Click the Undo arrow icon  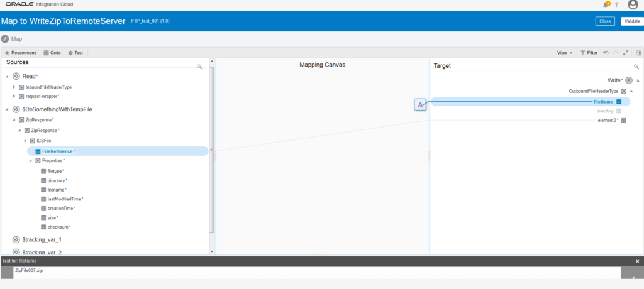pyautogui.click(x=606, y=53)
